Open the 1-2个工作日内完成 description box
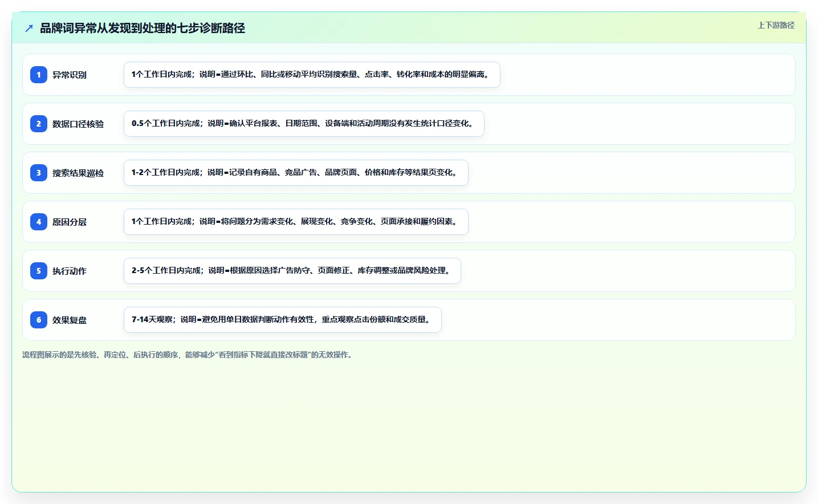The width and height of the screenshot is (818, 504). pyautogui.click(x=296, y=173)
